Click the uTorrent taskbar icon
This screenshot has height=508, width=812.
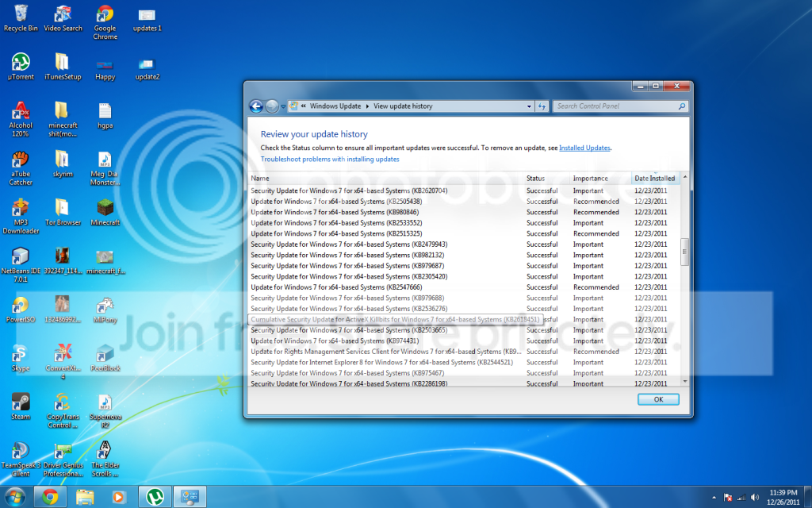coord(155,497)
